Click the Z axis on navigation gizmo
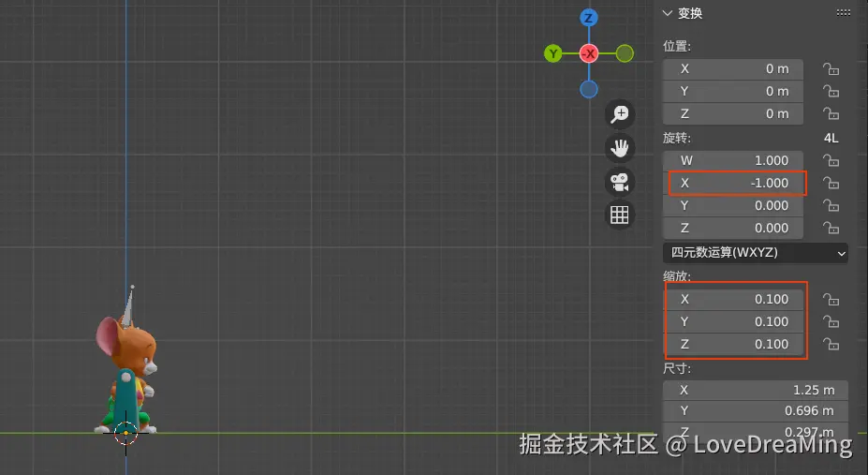868x475 pixels. coord(588,18)
